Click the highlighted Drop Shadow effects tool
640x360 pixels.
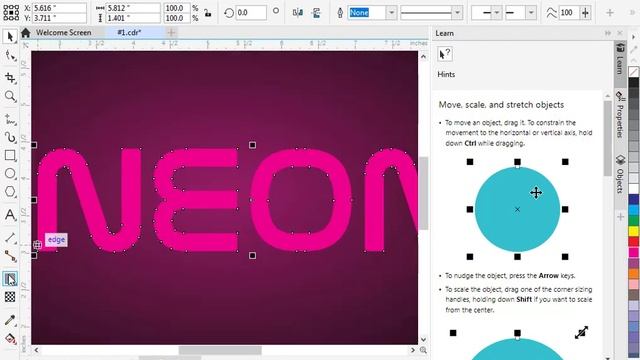click(10, 279)
